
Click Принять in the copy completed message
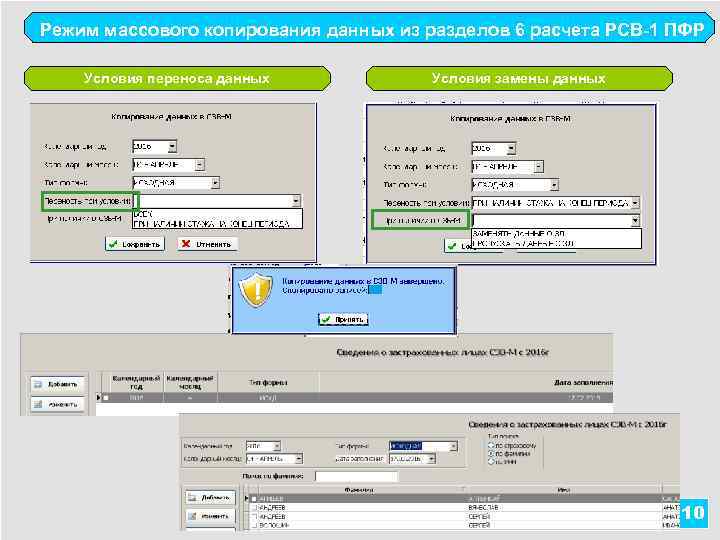point(343,319)
